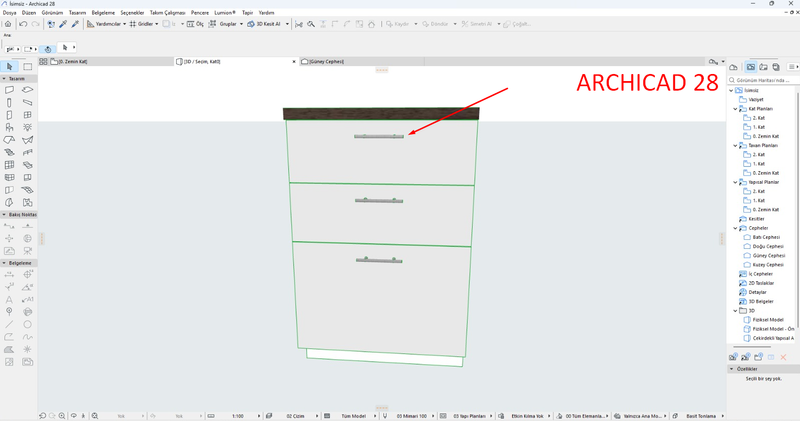Select the Hotspot tool
Image resolution: width=800 pixels, height=421 pixels.
(x=28, y=350)
